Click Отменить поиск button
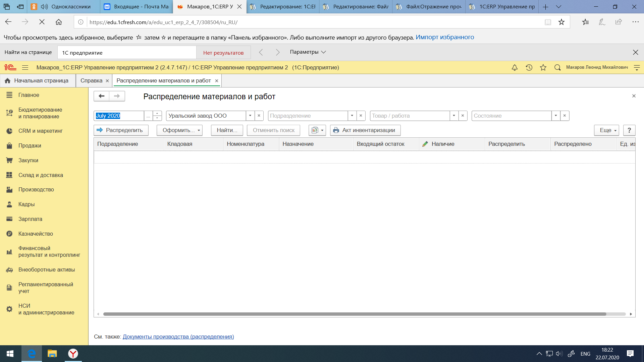 click(273, 130)
